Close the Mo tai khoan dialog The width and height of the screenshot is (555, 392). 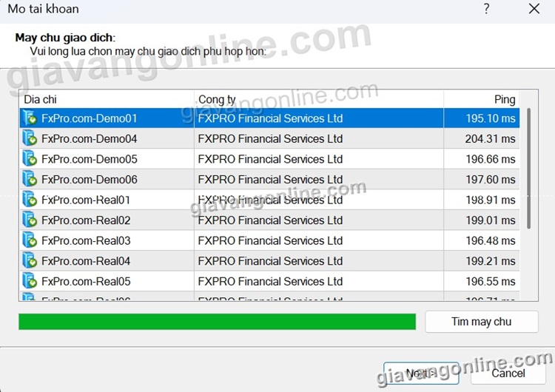pos(534,10)
